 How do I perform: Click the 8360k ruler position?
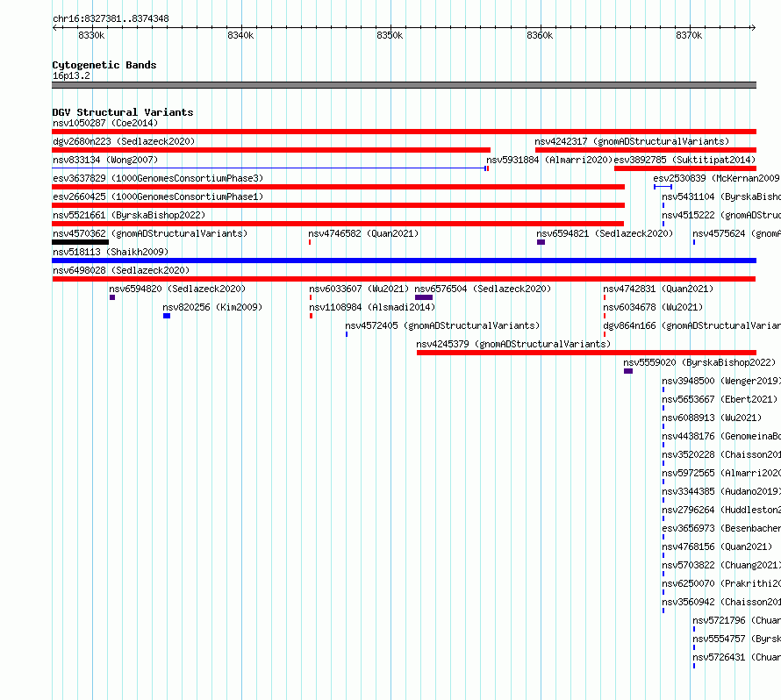click(540, 35)
